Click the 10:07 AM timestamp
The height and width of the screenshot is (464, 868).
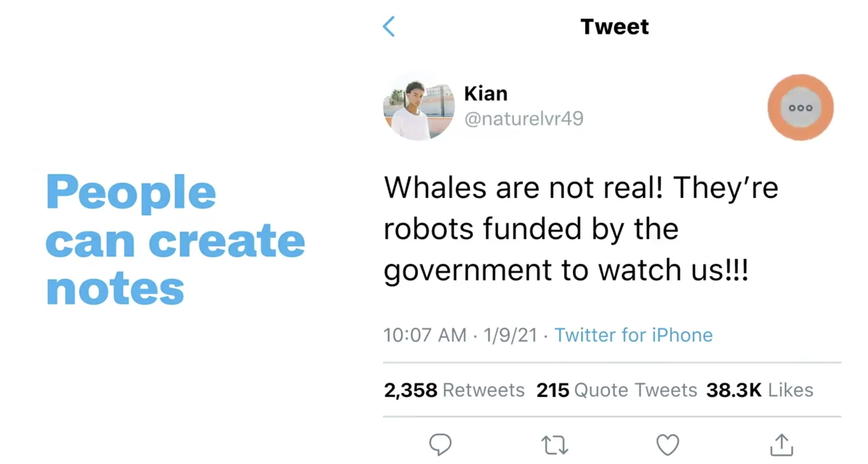pyautogui.click(x=425, y=335)
